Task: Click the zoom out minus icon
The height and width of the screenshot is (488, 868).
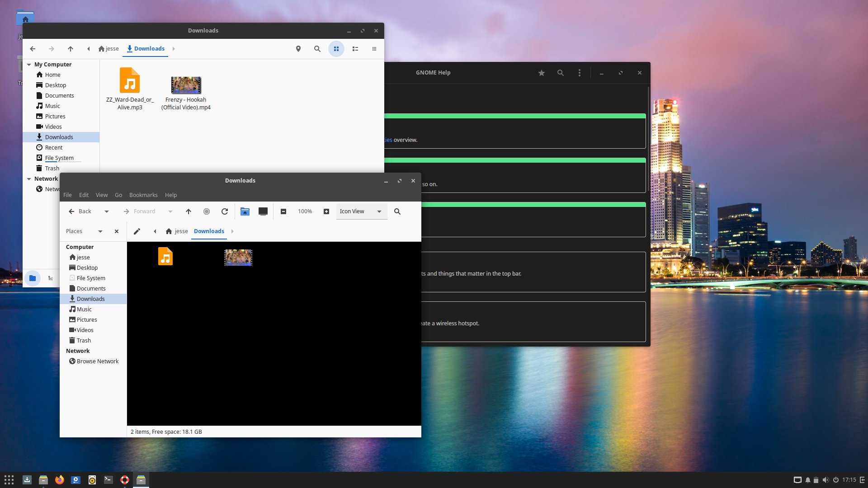Action: pos(283,211)
